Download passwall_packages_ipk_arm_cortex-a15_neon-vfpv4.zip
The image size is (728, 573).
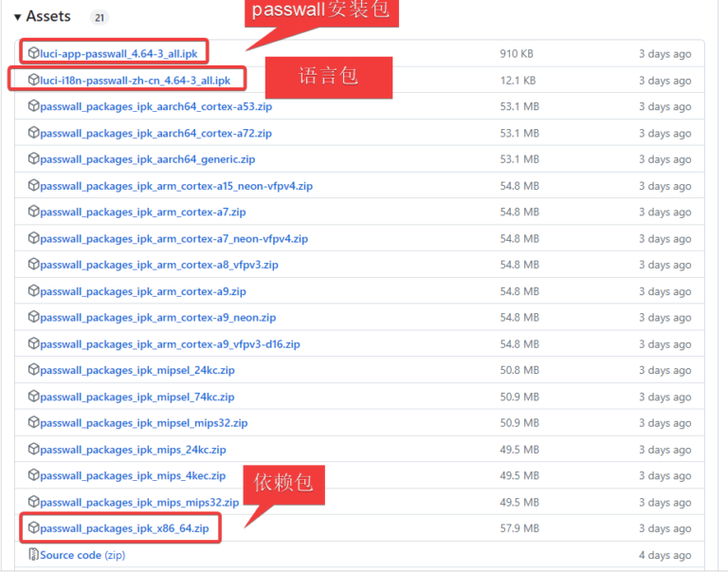(x=176, y=186)
